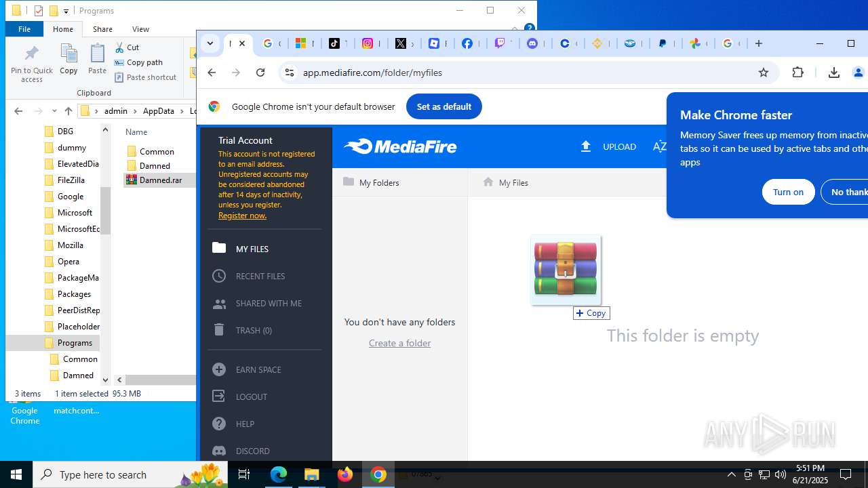Open a new Chrome tab
The height and width of the screenshot is (488, 868).
click(x=759, y=43)
